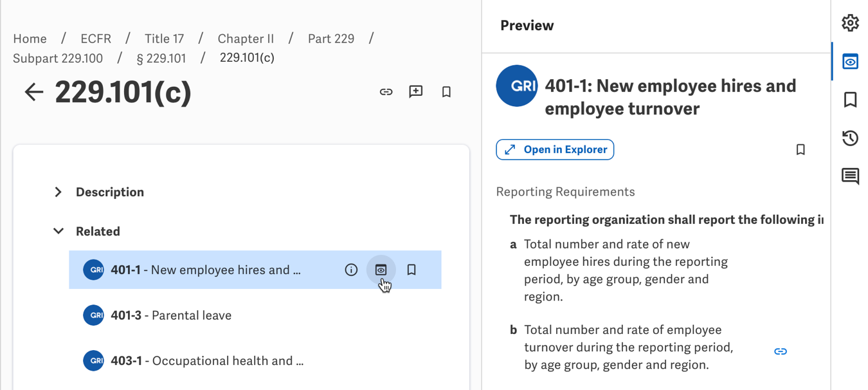
Task: Click requirement b about employee turnover
Action: [x=629, y=348]
